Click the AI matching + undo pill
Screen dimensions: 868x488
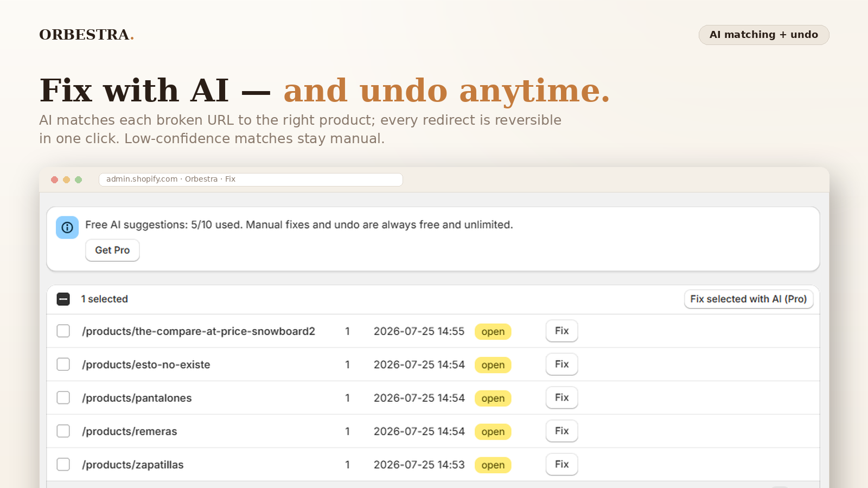(764, 35)
